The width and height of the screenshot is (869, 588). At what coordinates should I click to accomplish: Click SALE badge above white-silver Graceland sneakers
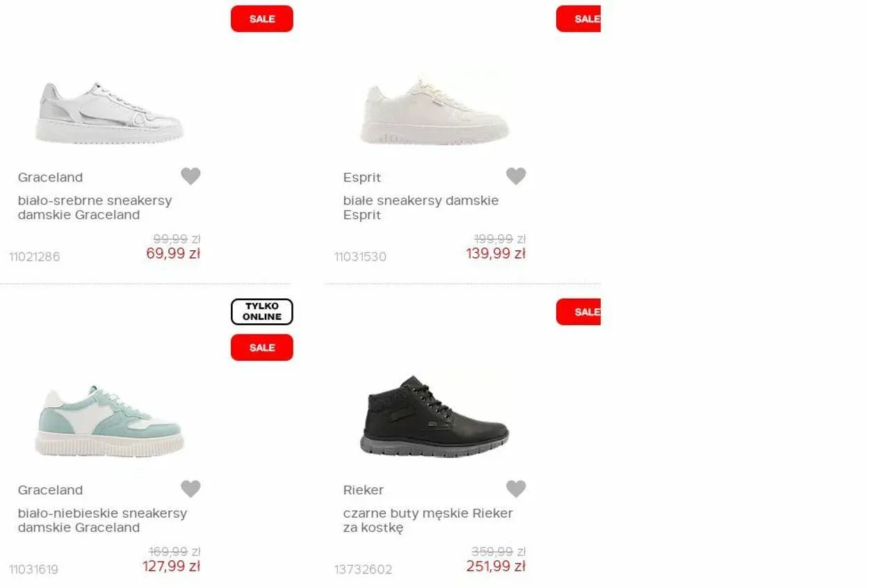click(x=262, y=19)
